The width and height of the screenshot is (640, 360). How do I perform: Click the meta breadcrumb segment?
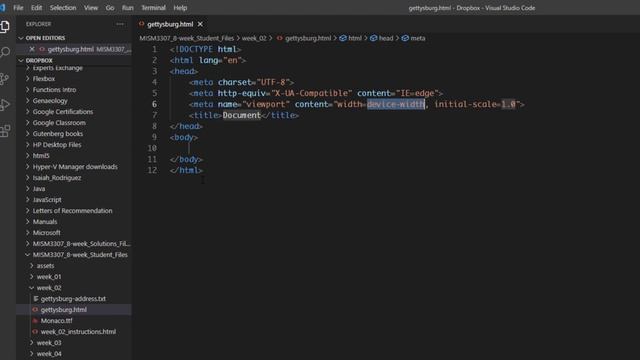coord(418,38)
